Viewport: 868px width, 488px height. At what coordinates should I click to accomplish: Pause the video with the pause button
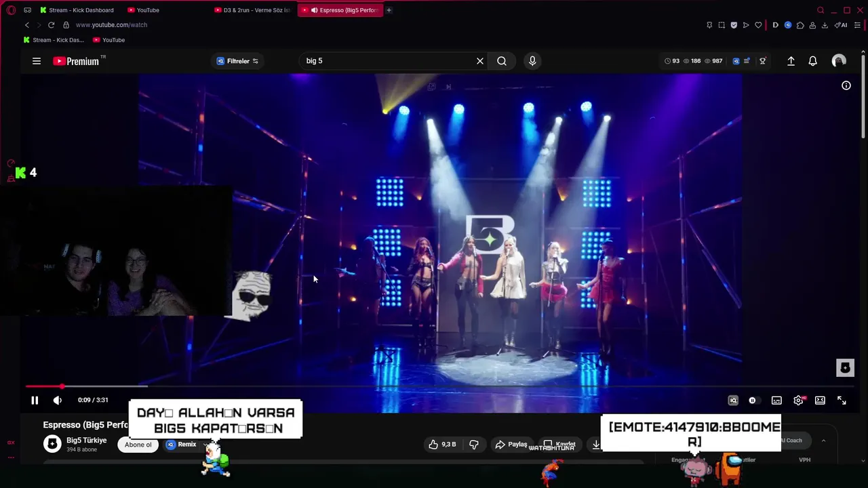[35, 401]
